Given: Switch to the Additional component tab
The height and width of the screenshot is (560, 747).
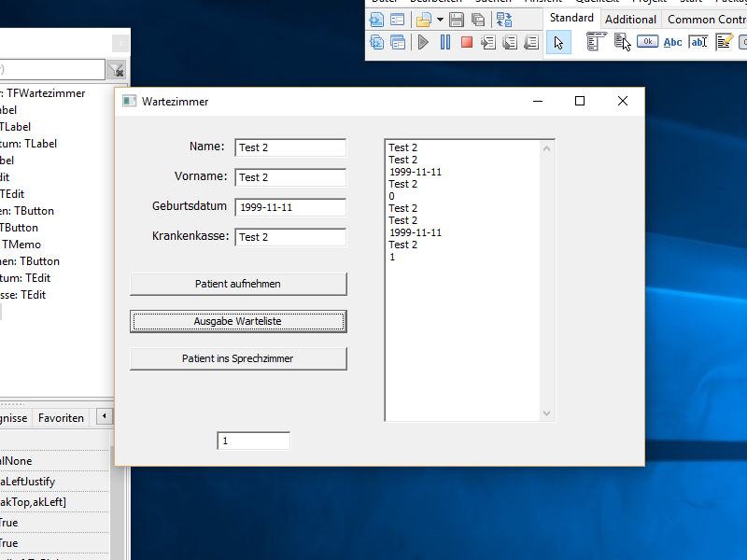Looking at the screenshot, I should point(630,19).
